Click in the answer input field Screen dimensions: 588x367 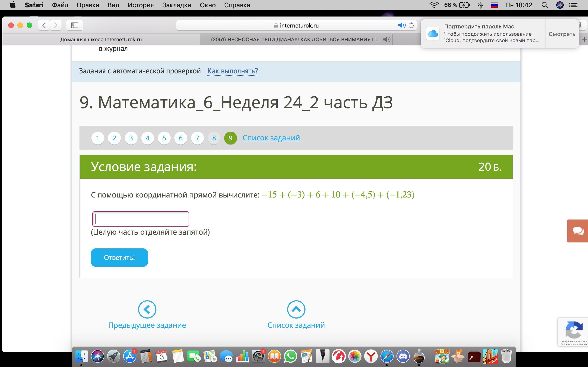pos(141,219)
